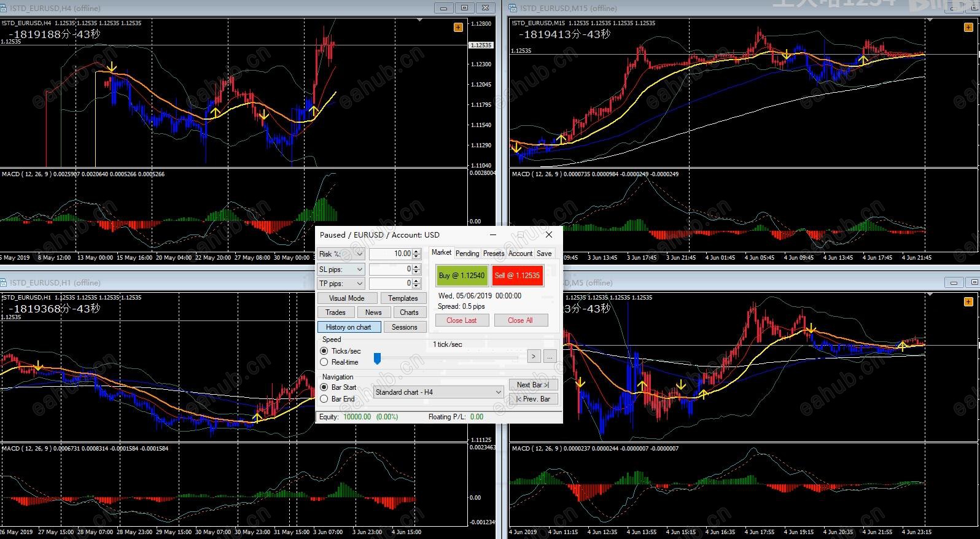This screenshot has width=980, height=539.
Task: Open the News panel
Action: 373,312
